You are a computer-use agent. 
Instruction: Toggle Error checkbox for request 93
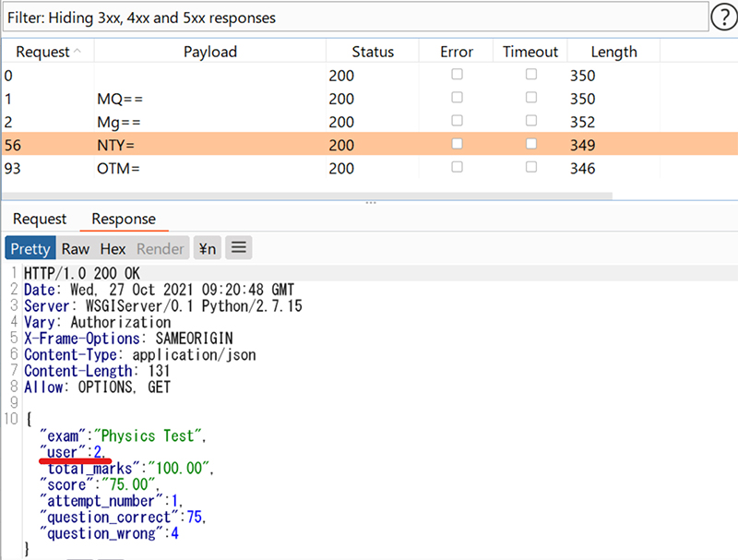(457, 168)
